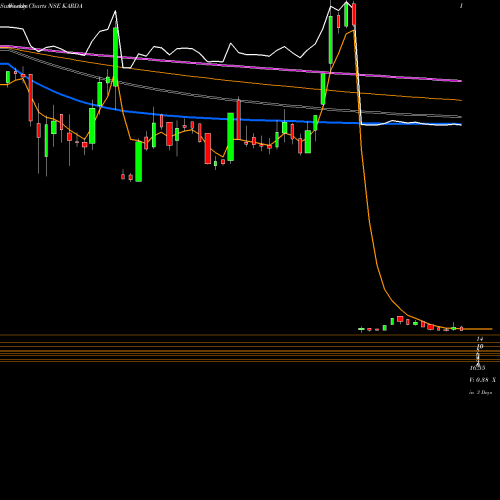This screenshot has height=500, width=500.
Task: Click the rightmost end of the thick blue average line
Action: click(x=461, y=125)
